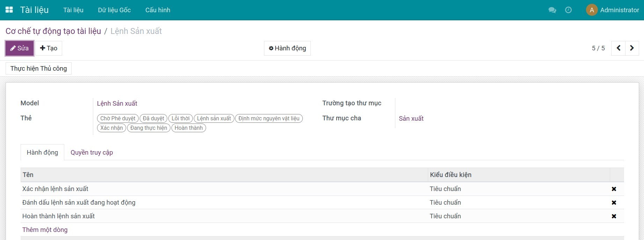
Task: Click the Sửa edit button
Action: (x=20, y=48)
